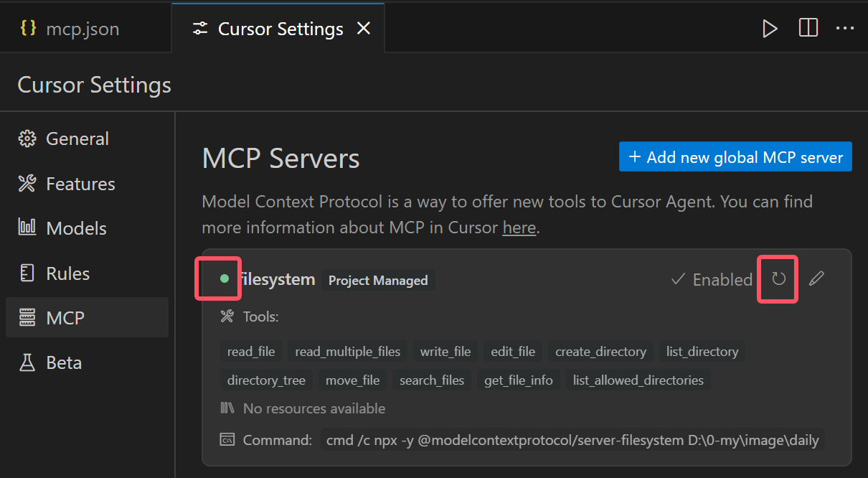Screen dimensions: 868x478
Task: Open the Beta settings section
Action: pos(87,362)
